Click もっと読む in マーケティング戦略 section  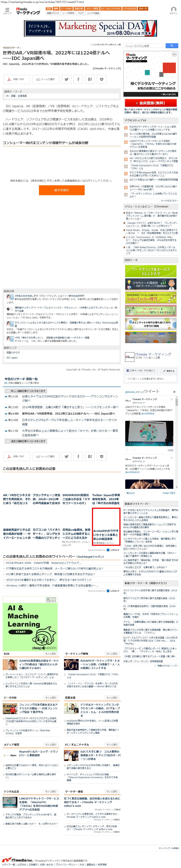[112, 654]
